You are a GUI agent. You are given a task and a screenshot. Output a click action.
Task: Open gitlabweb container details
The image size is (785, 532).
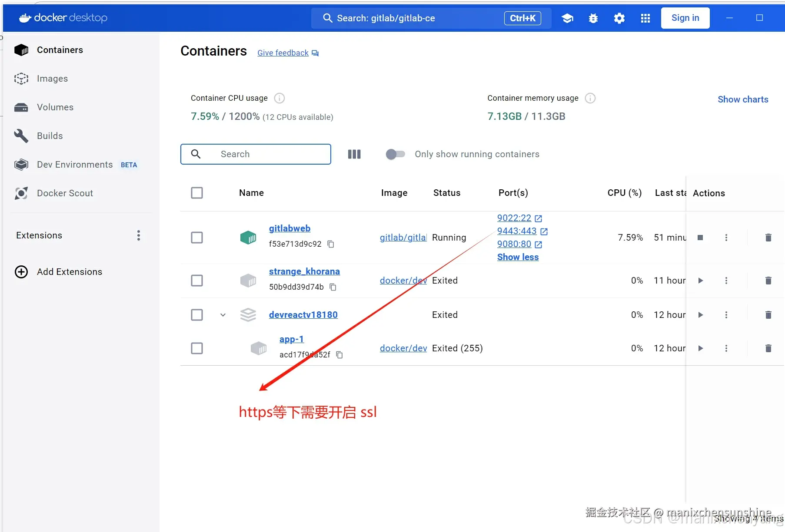click(x=289, y=228)
